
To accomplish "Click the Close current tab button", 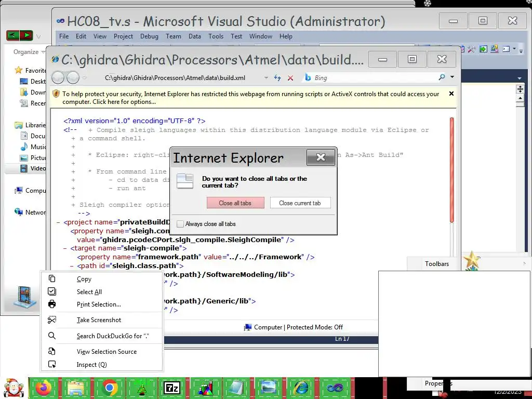I will 300,203.
